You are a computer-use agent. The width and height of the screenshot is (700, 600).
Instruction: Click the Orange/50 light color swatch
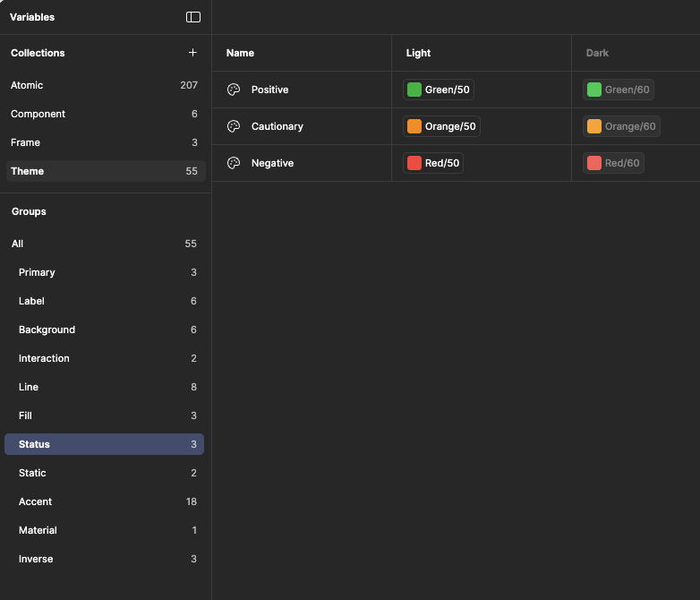[x=414, y=126]
